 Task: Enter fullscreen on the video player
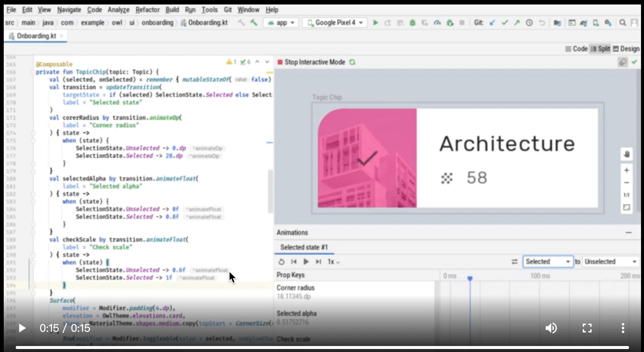[x=587, y=328]
